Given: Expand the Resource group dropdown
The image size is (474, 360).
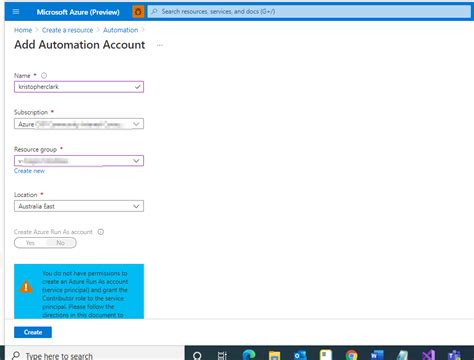Looking at the screenshot, I should 79,161.
